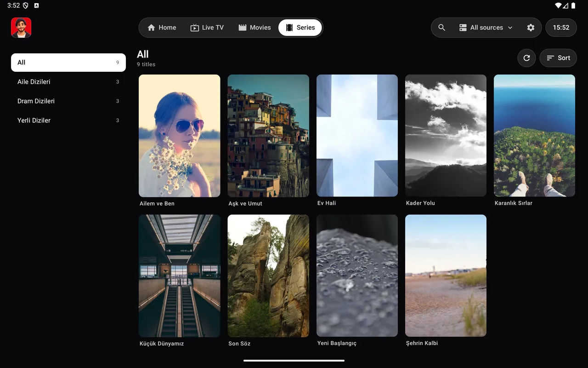Open the Karanlık Sırlar series poster
The height and width of the screenshot is (368, 588).
tap(535, 136)
